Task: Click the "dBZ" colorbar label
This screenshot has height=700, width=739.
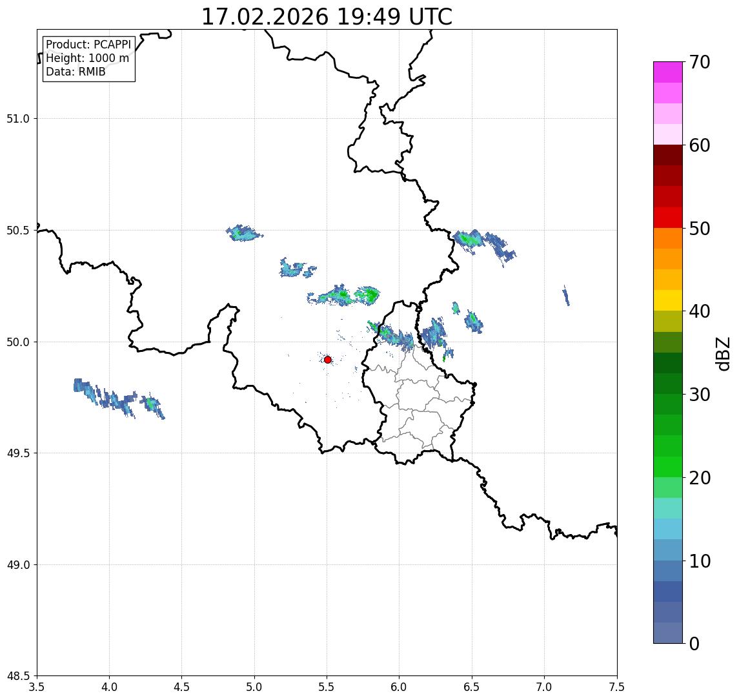Action: point(722,354)
